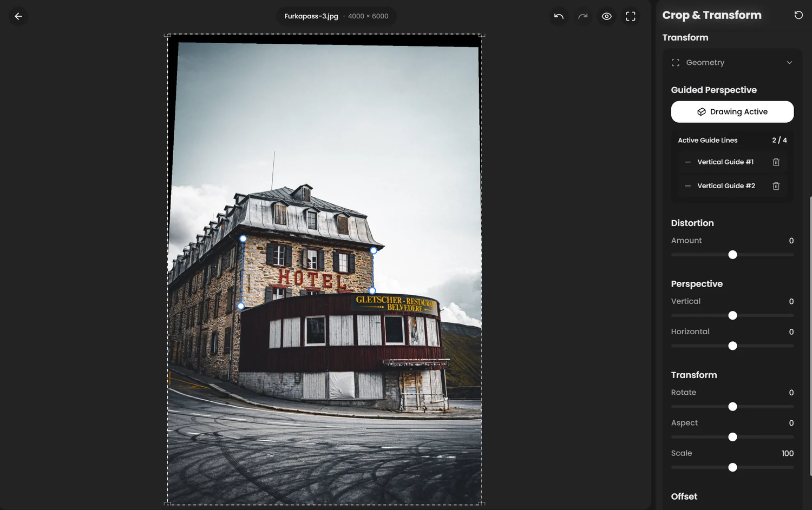Click the Rotate slider handle
This screenshot has width=812, height=510.
pos(732,407)
